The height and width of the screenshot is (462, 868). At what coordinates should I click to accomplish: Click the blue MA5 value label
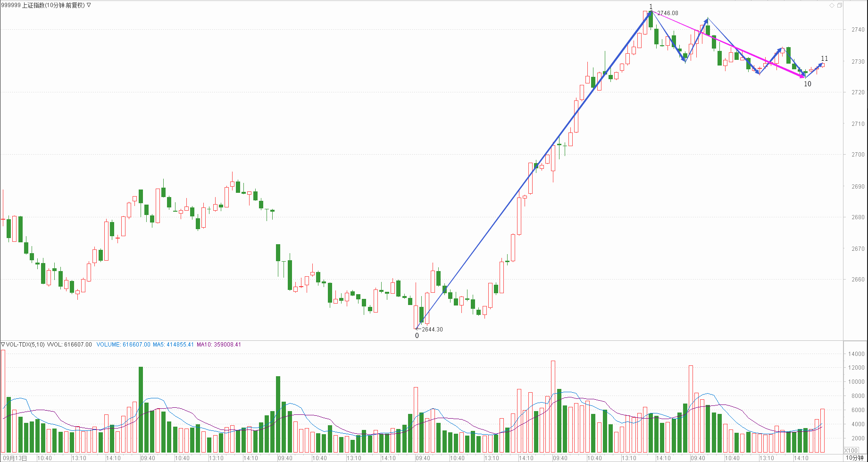(x=173, y=345)
